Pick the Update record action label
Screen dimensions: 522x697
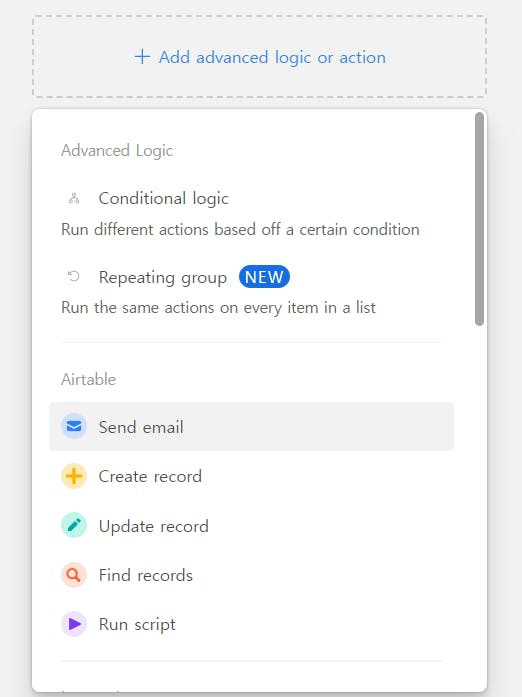[x=154, y=526]
